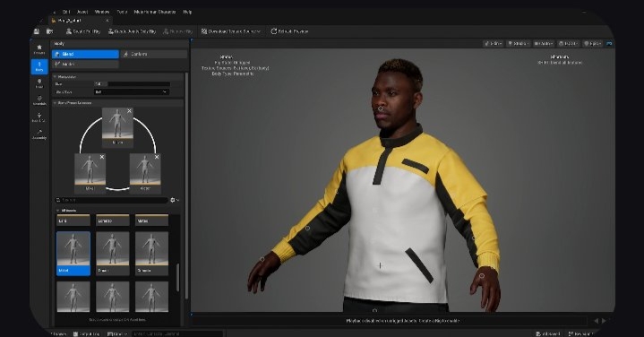This screenshot has height=337, width=644.
Task: Open the first dropdown in the viewport toolbar
Action: 493,43
